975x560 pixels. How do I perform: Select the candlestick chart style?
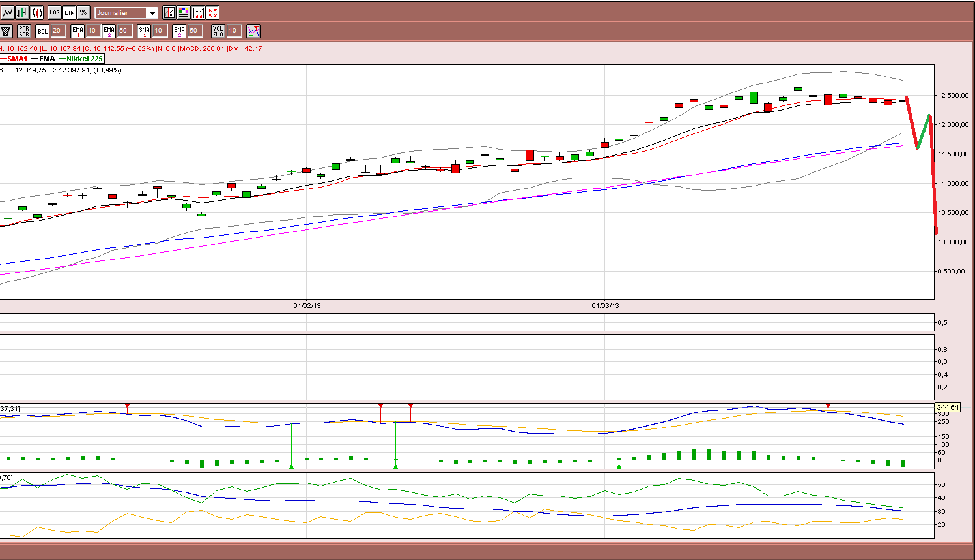[37, 12]
